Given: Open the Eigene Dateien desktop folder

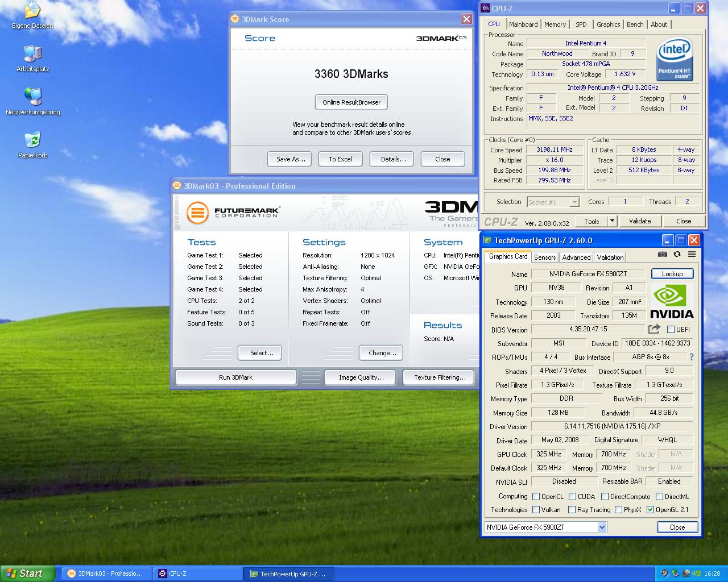Looking at the screenshot, I should [x=32, y=15].
